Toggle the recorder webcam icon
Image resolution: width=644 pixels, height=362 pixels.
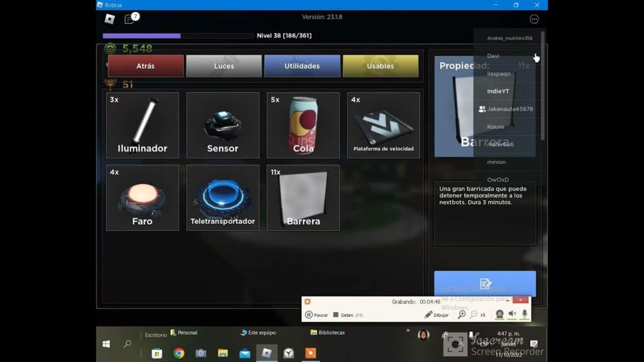click(499, 314)
